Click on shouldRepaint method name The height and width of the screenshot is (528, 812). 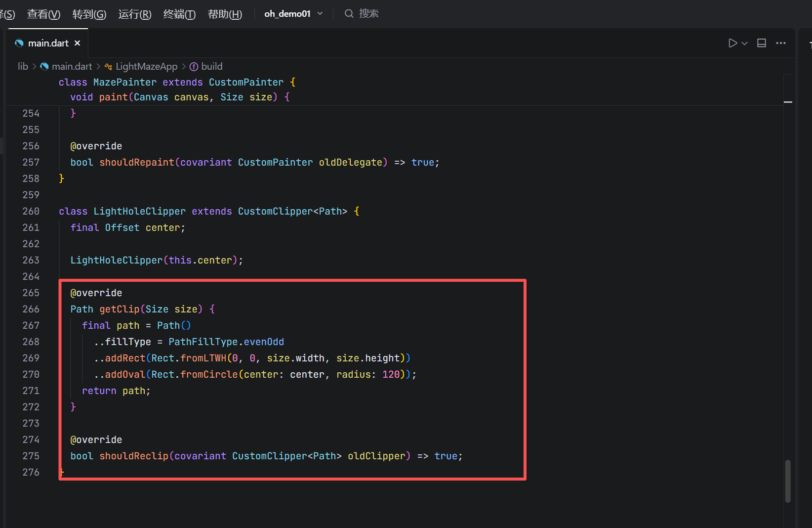click(x=137, y=162)
